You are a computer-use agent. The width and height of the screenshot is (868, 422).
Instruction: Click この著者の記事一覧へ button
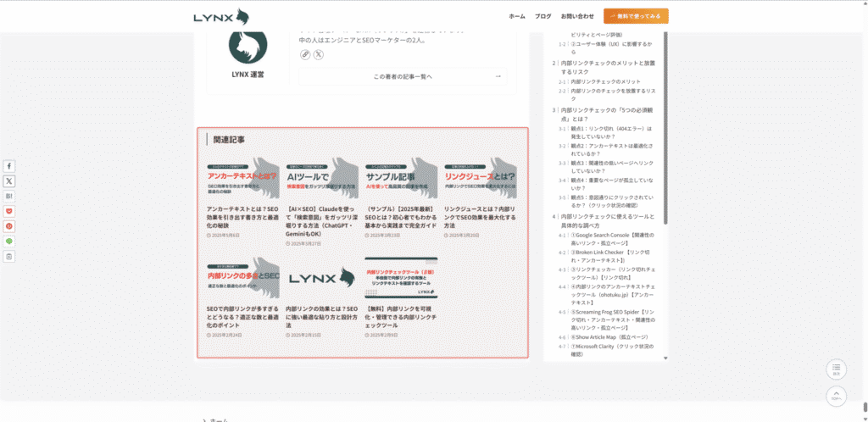tap(403, 76)
